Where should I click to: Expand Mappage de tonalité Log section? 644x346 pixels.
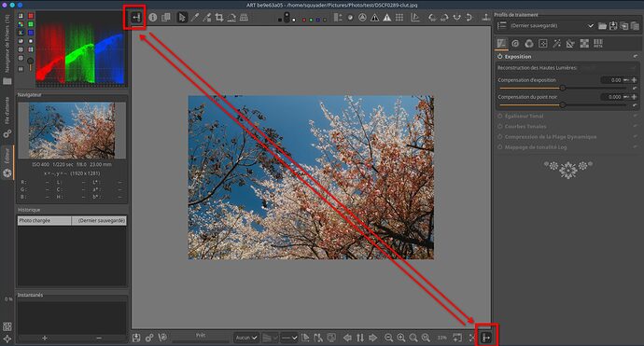[x=536, y=147]
